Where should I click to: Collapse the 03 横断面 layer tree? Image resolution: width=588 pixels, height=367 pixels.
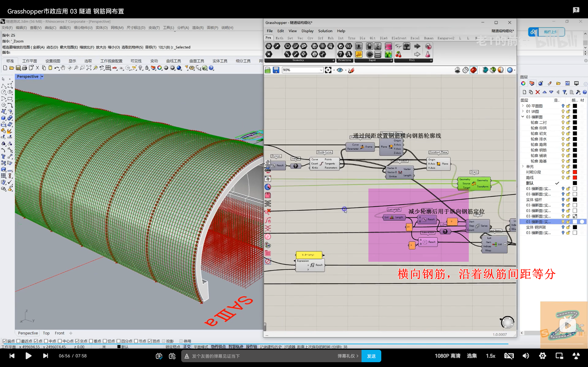[523, 117]
